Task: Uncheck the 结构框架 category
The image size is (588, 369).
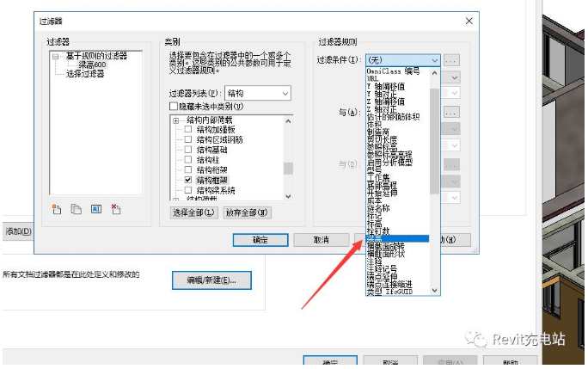Action: click(188, 180)
